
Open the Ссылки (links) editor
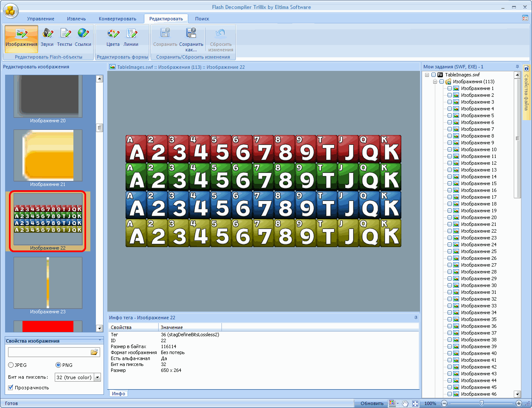pos(83,37)
